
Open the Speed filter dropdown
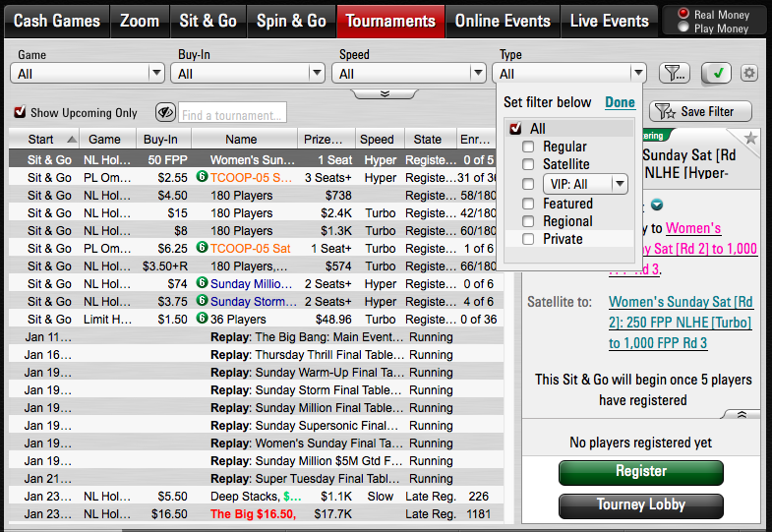tap(409, 74)
